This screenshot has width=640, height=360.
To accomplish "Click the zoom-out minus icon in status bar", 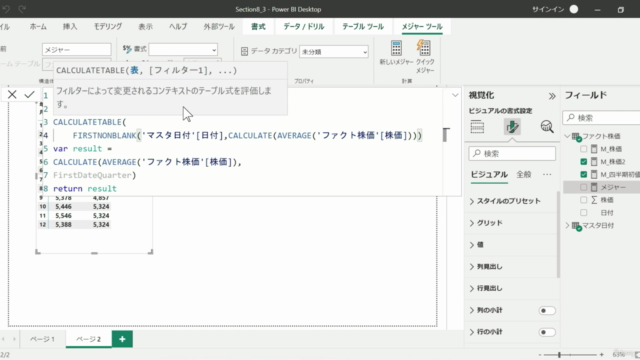I will [x=540, y=355].
